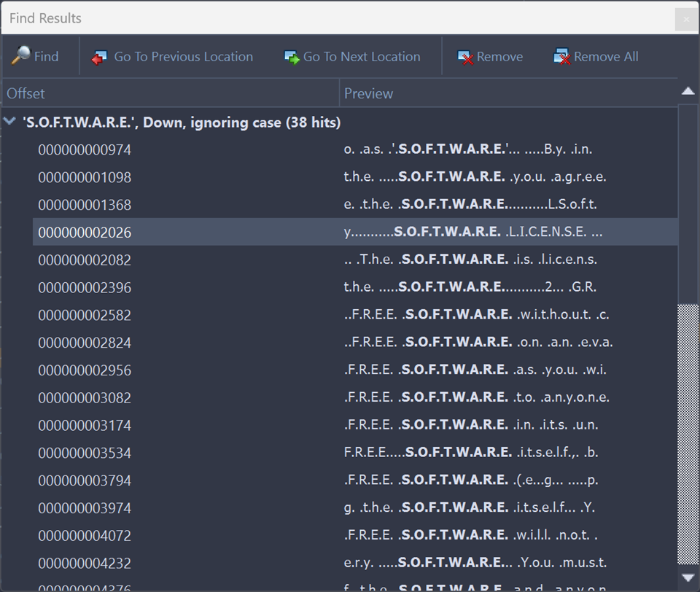Viewport: 700px width, 592px height.
Task: Collapse the 'S.O.F.T.W.A.R.E.' search results group
Action: 9,122
